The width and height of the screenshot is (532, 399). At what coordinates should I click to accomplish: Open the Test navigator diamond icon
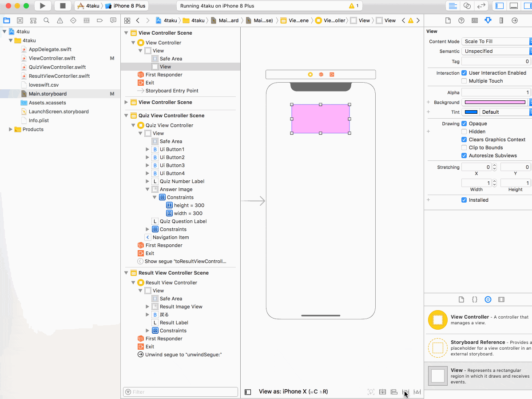tap(73, 20)
